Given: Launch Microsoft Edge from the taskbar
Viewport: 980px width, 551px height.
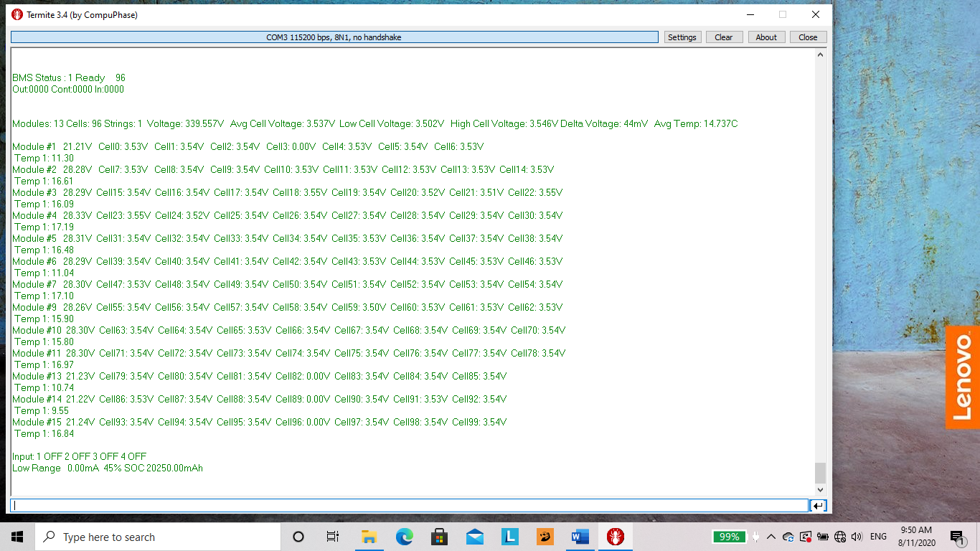Looking at the screenshot, I should pos(405,537).
